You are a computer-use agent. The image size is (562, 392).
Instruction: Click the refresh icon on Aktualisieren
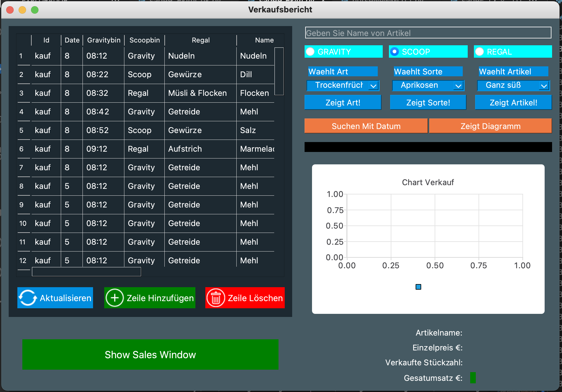(28, 298)
